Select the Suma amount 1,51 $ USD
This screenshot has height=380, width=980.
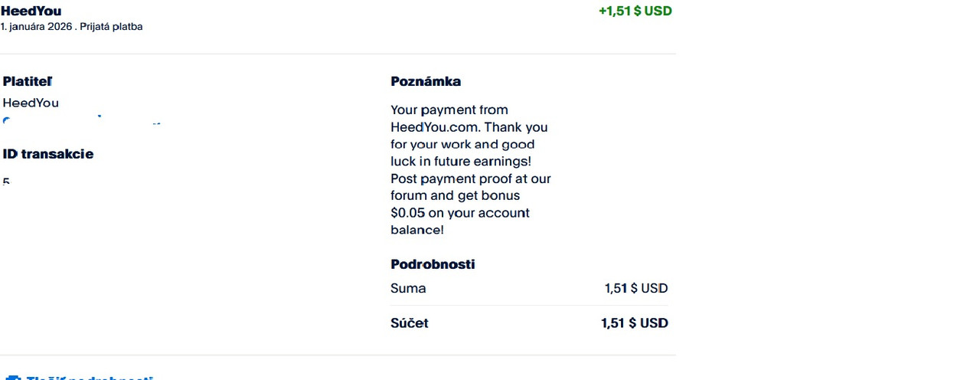[x=635, y=289]
